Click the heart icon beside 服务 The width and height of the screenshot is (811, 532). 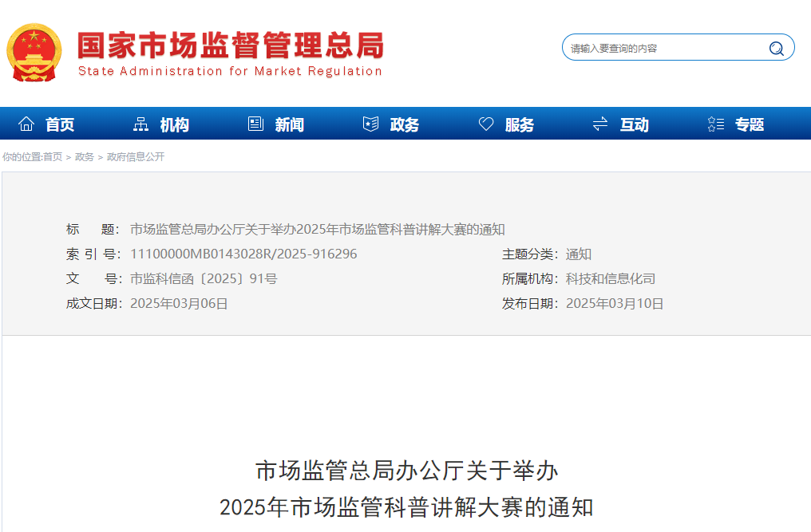tap(485, 124)
